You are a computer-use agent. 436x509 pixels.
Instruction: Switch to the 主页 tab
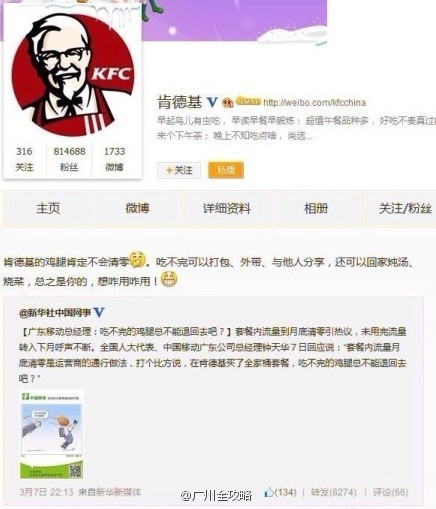point(48,209)
